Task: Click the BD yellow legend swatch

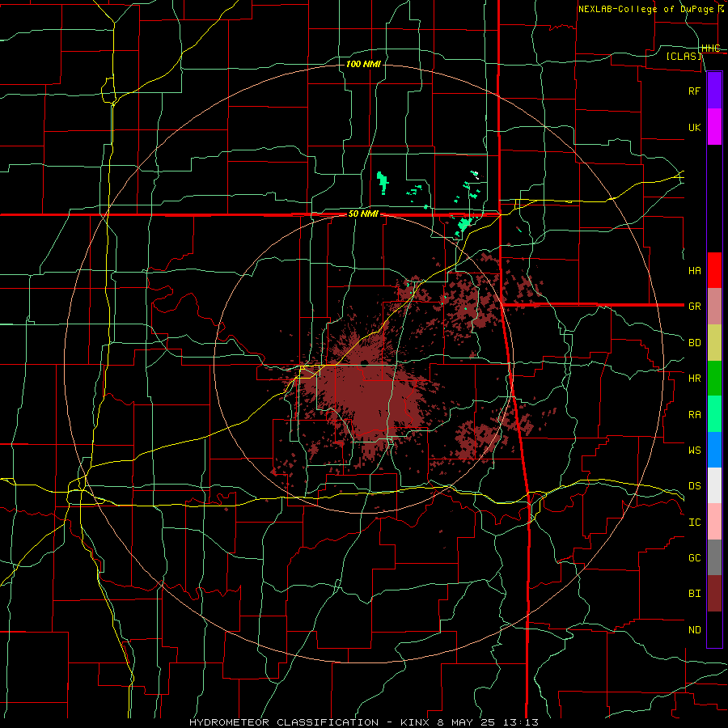Action: pos(714,343)
